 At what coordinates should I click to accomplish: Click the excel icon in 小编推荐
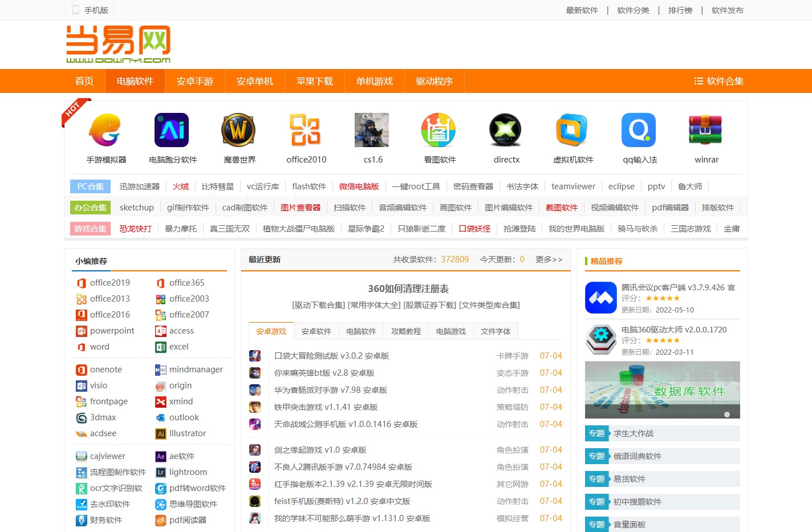pyautogui.click(x=161, y=347)
